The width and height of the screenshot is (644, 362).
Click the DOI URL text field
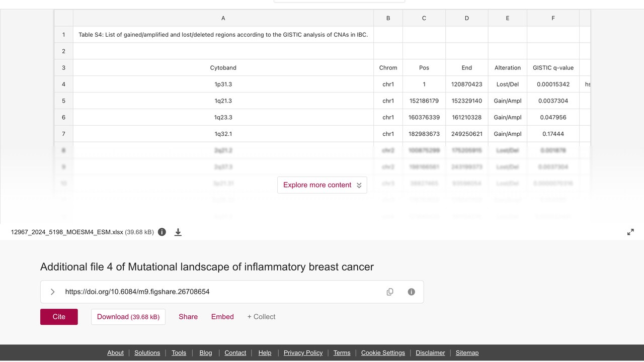(x=232, y=292)
